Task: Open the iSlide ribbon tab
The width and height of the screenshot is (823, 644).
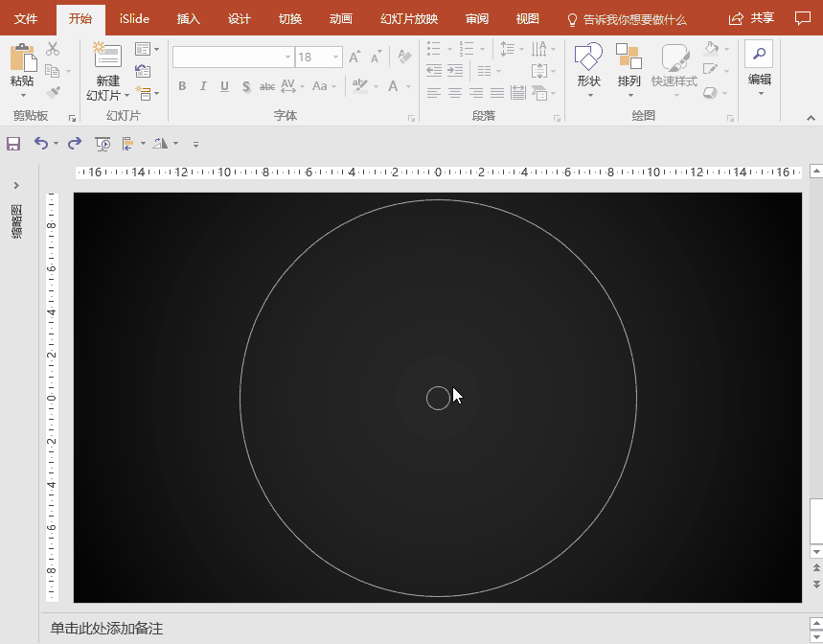Action: 134,18
